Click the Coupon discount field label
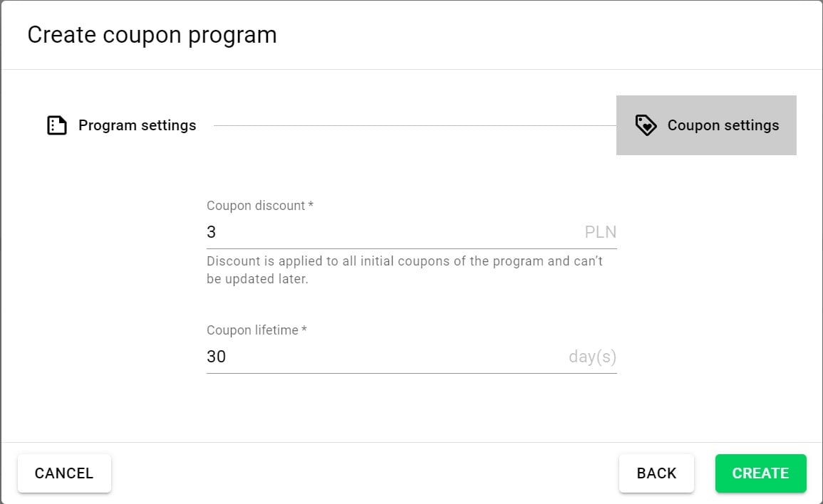 [256, 206]
